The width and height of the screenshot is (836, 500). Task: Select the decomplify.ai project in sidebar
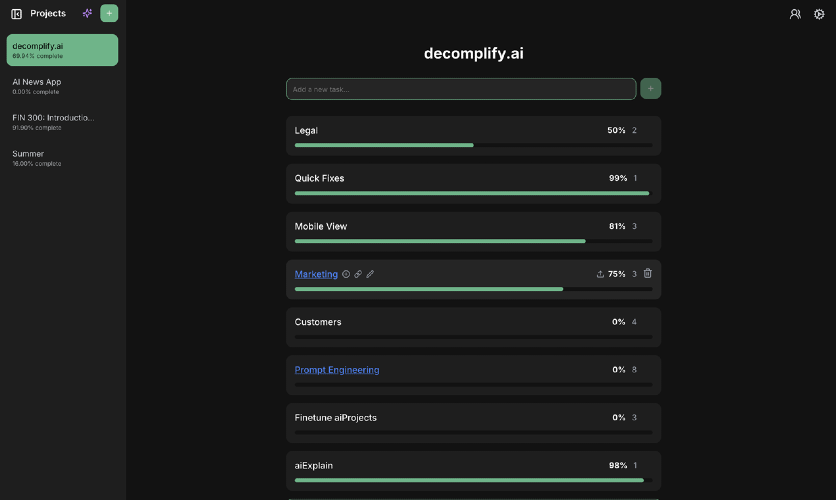click(x=62, y=50)
